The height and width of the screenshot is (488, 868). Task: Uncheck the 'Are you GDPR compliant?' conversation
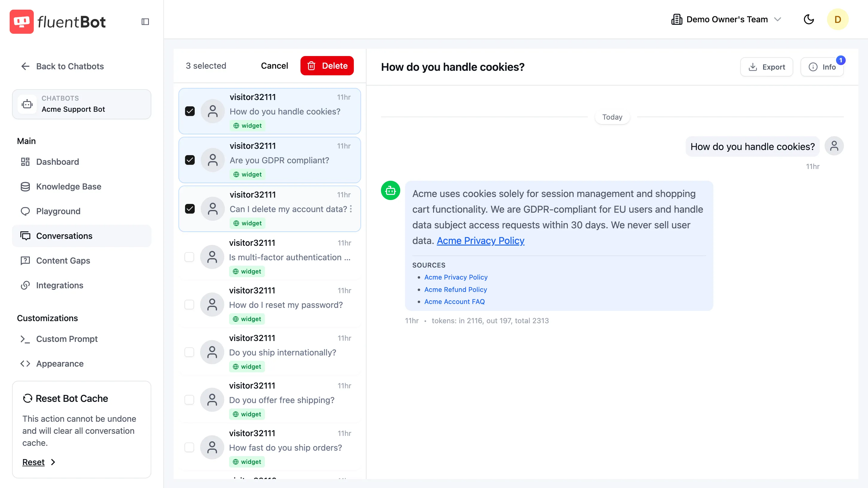click(190, 160)
